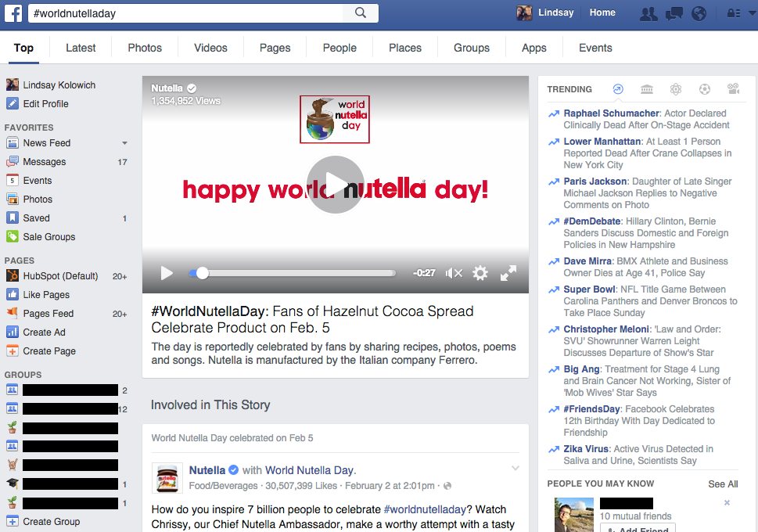Switch to the Apps tab
758x532 pixels.
tap(534, 48)
